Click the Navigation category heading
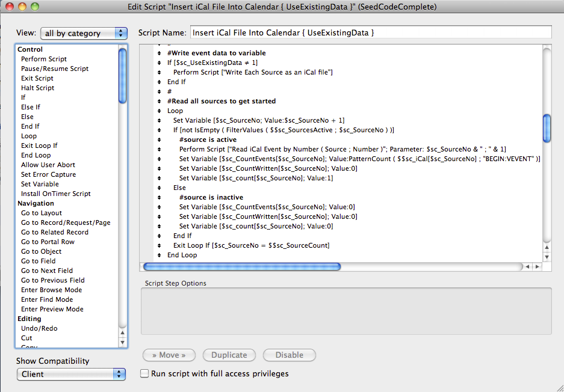The image size is (564, 392). (36, 203)
